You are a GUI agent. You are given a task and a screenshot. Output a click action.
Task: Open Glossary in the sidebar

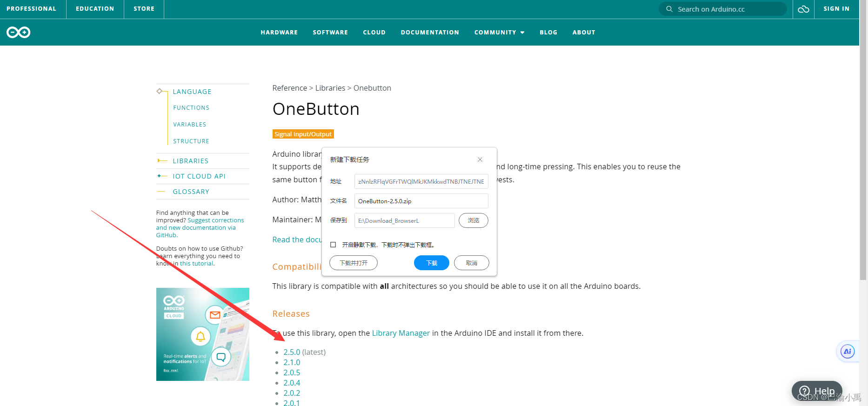(191, 192)
